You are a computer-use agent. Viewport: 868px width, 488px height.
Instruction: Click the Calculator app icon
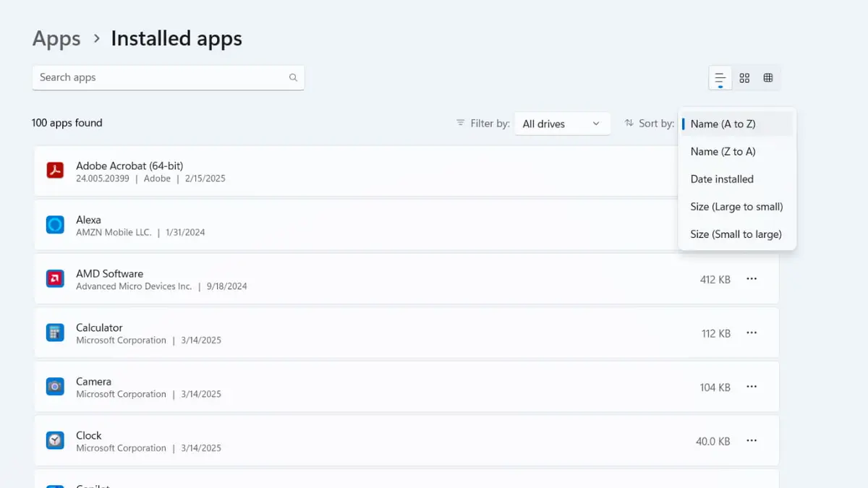click(55, 333)
